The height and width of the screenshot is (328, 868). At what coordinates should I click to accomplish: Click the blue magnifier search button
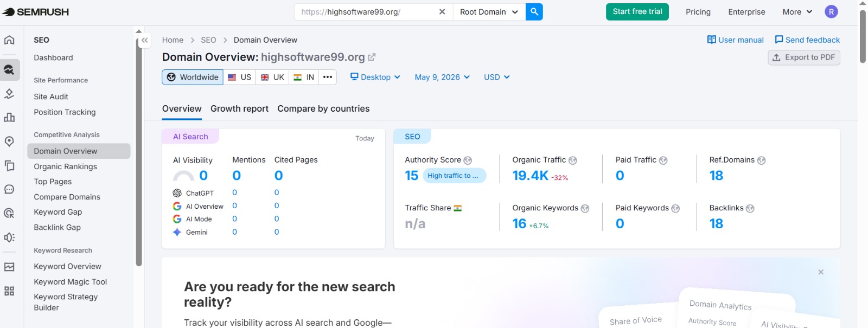534,11
